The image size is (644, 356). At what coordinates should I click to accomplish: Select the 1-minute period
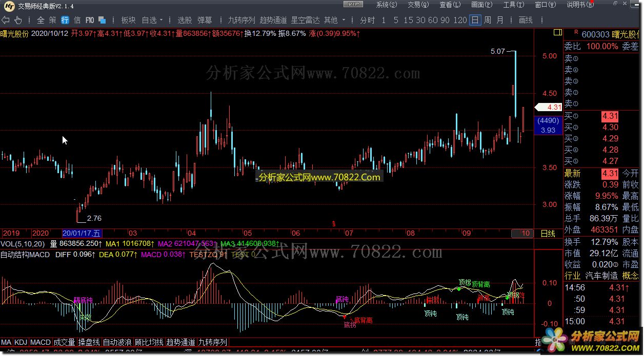click(x=384, y=20)
